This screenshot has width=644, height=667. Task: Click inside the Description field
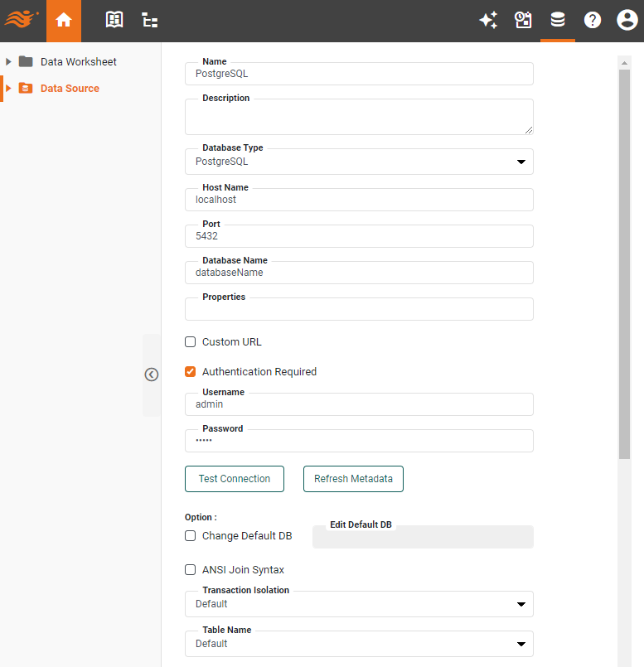(359, 115)
